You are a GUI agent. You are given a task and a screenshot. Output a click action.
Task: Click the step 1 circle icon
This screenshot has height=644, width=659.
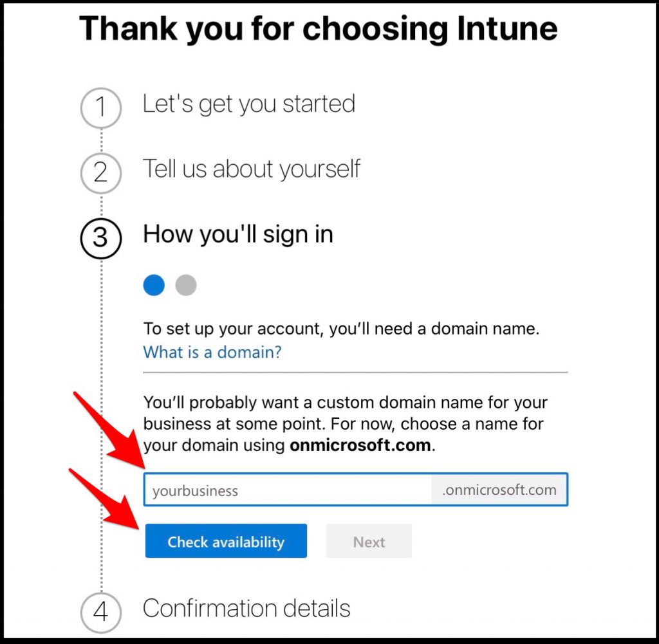tap(101, 108)
